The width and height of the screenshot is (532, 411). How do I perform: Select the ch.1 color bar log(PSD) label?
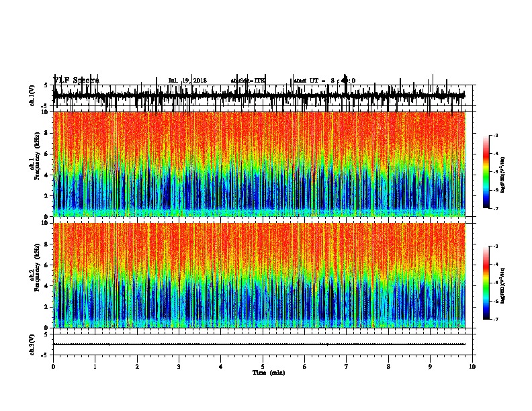point(503,175)
